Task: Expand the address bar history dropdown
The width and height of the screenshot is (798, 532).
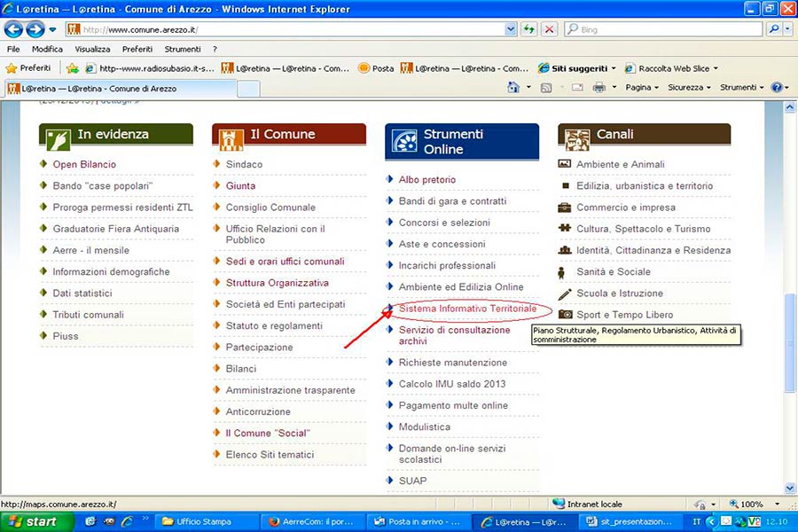Action: (x=511, y=29)
